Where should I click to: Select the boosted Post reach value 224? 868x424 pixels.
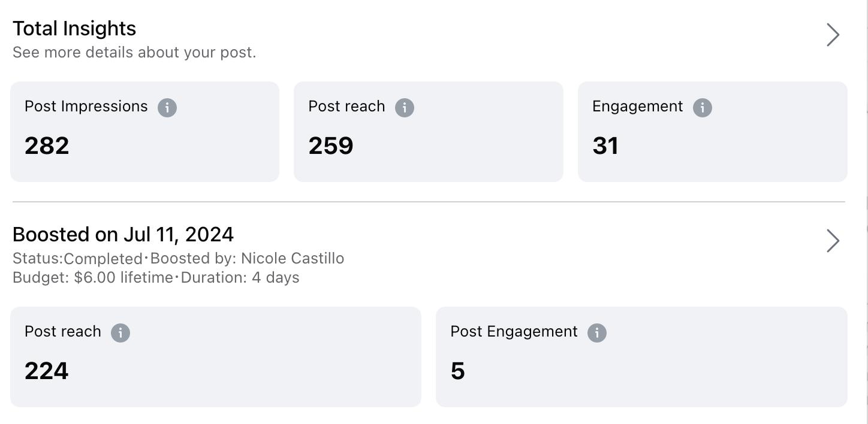[47, 371]
